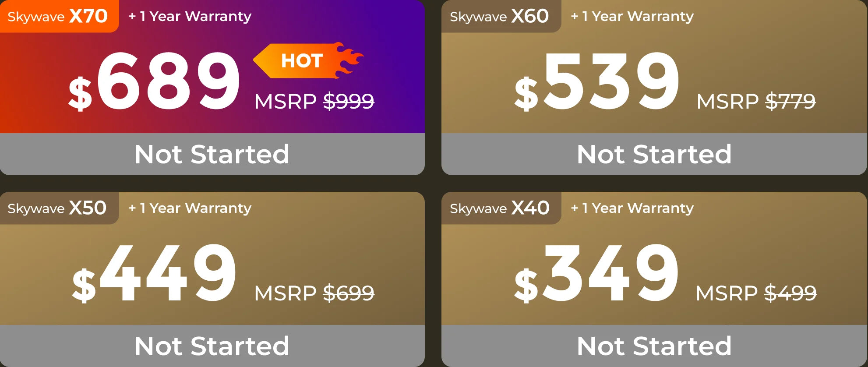Click the crossed-out MSRP $499 text
The height and width of the screenshot is (367, 868).
coord(756,293)
